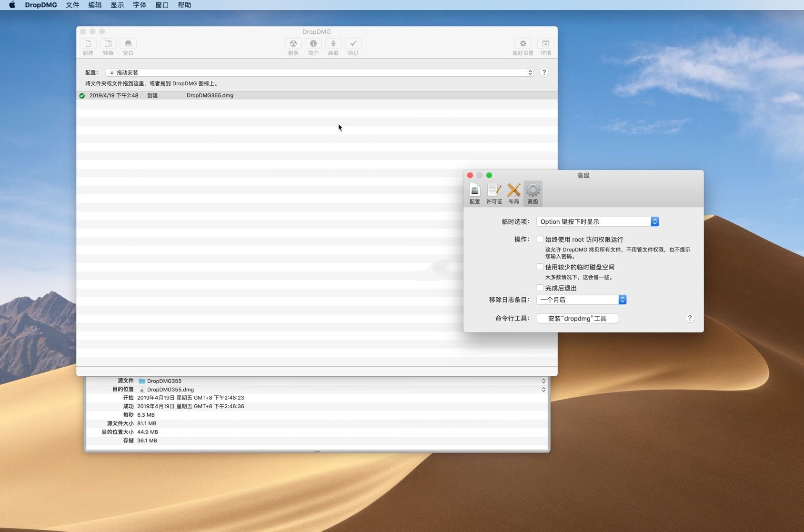Zoom the 高级 window with green button

[489, 175]
